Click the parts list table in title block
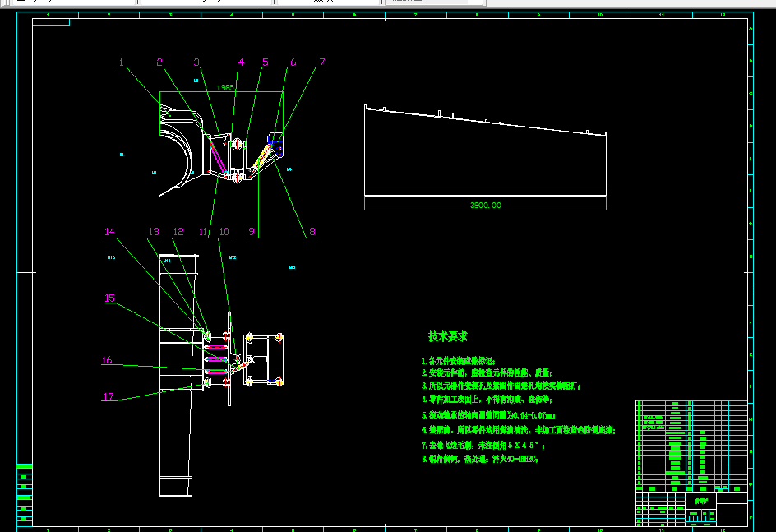This screenshot has height=532, width=776. (691, 446)
